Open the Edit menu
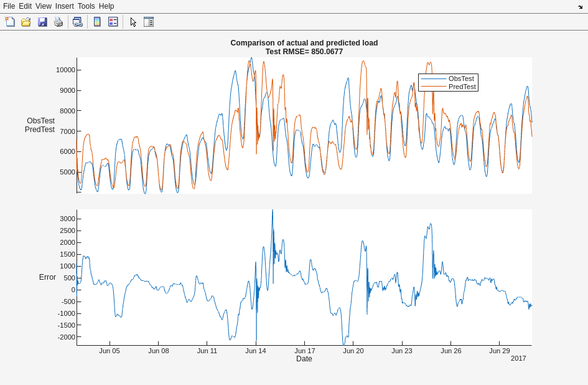 point(26,6)
